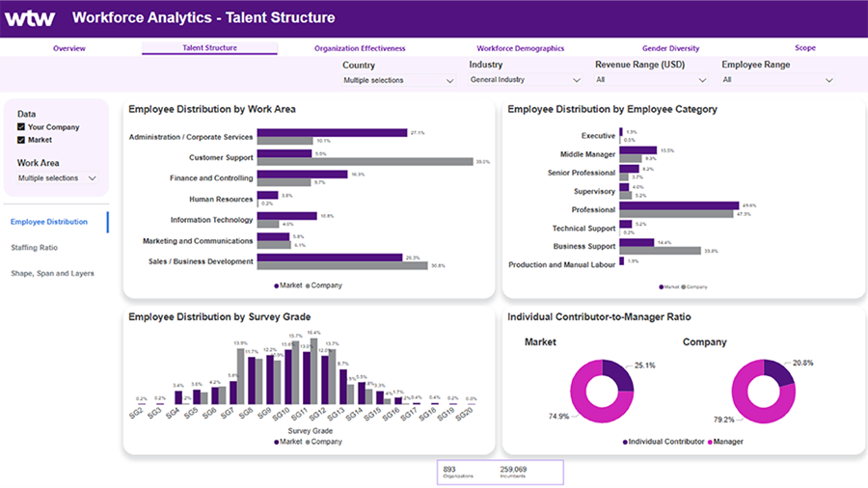Open the Gender Diversity tab
Screen dimensions: 868x488
(670, 48)
